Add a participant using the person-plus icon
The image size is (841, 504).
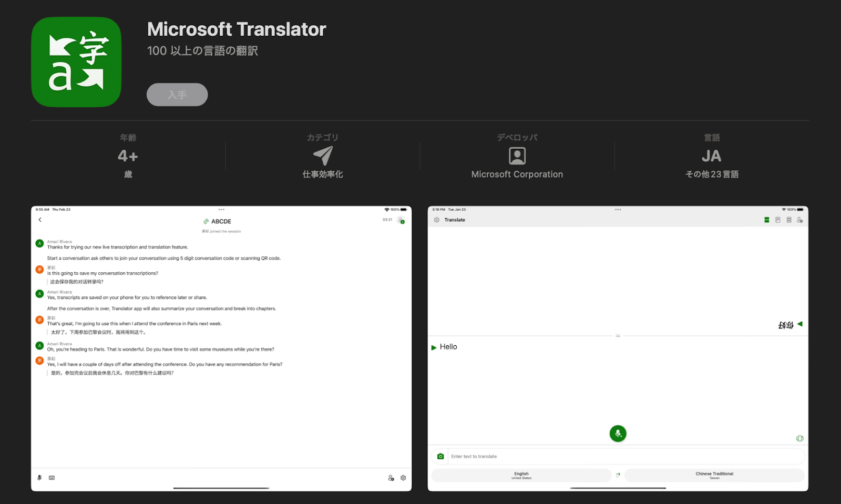pyautogui.click(x=801, y=220)
